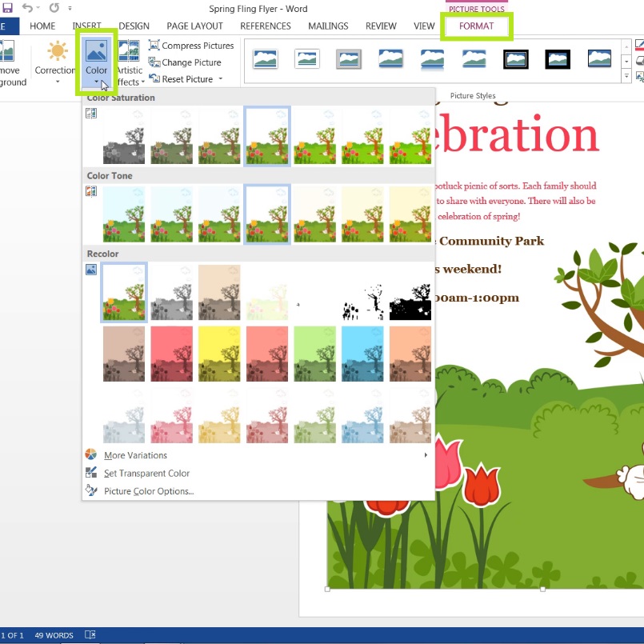Choose the grayscale 0% Color Saturation thumbnail
644x644 pixels.
click(x=124, y=136)
